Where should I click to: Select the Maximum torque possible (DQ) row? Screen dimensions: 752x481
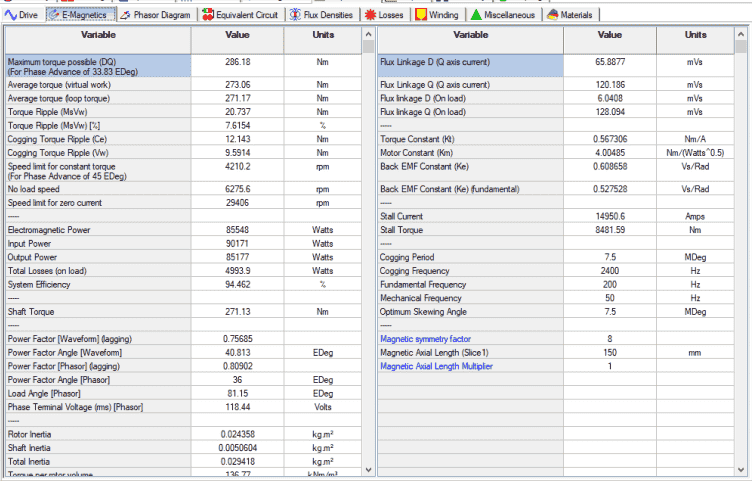(184, 67)
